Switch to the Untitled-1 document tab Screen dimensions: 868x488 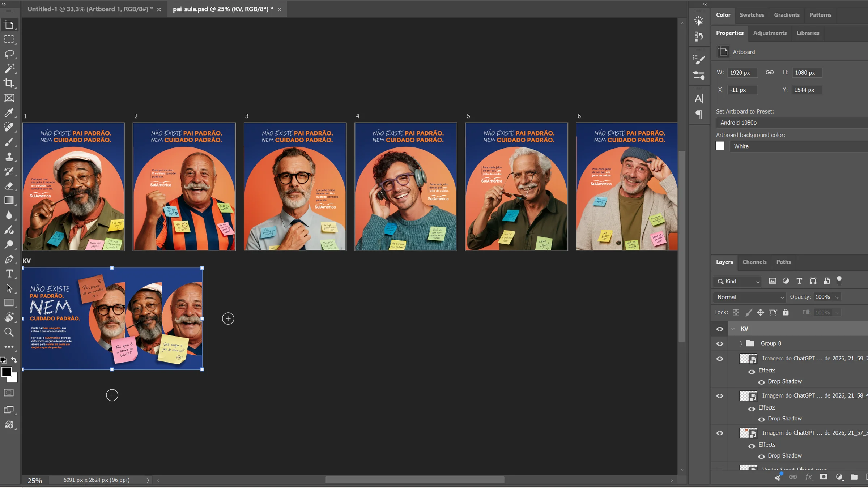coord(90,9)
